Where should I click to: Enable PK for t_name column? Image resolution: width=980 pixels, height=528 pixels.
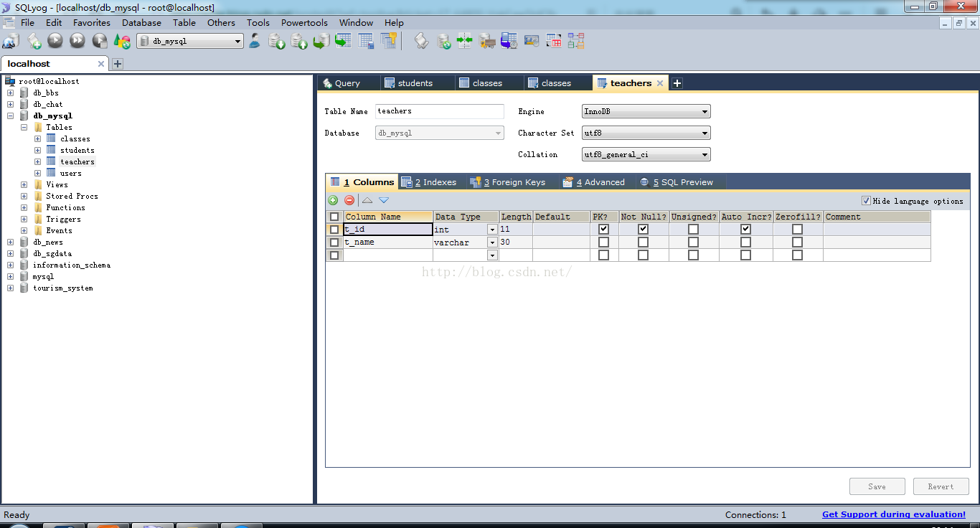tap(603, 242)
